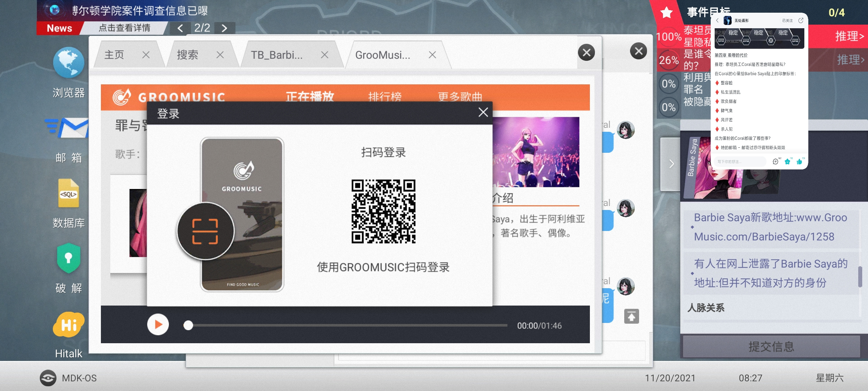Open the 更多歌曲 more songs menu
This screenshot has width=868, height=391.
point(460,96)
